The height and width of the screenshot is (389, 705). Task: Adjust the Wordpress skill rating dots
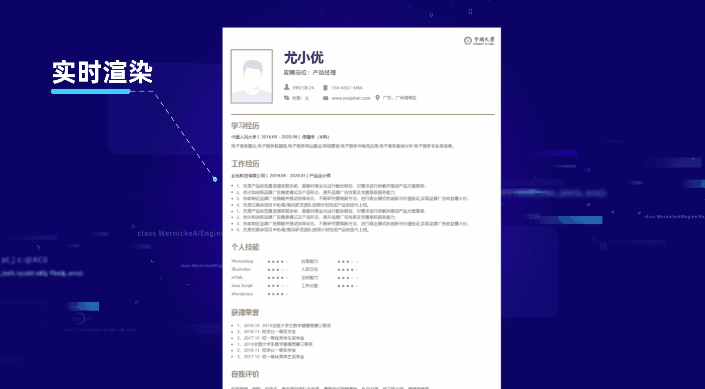277,294
